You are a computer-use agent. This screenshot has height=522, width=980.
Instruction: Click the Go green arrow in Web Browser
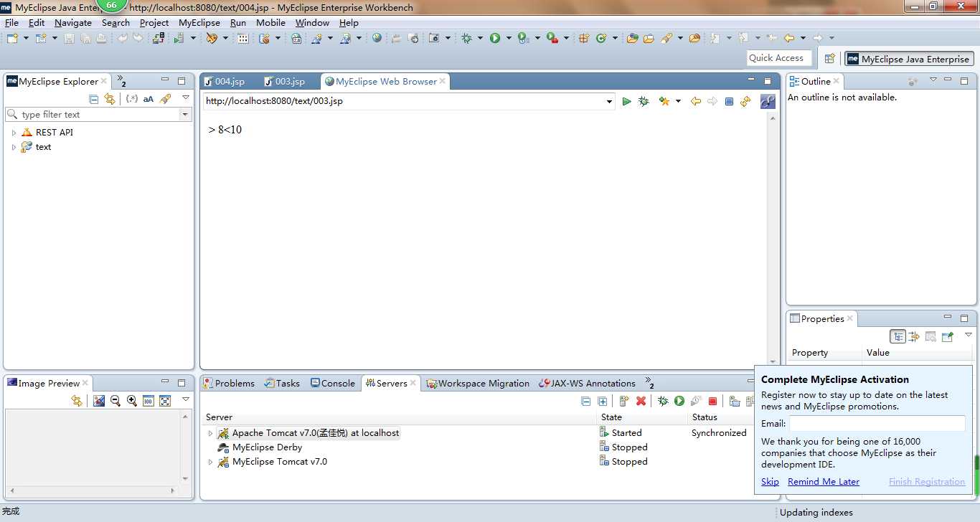(626, 102)
